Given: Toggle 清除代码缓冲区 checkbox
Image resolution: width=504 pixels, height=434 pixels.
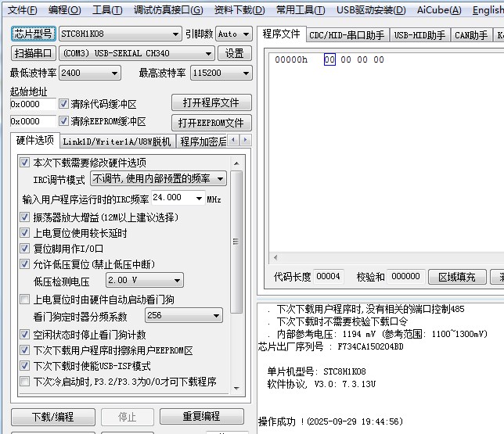Looking at the screenshot, I should 64,104.
